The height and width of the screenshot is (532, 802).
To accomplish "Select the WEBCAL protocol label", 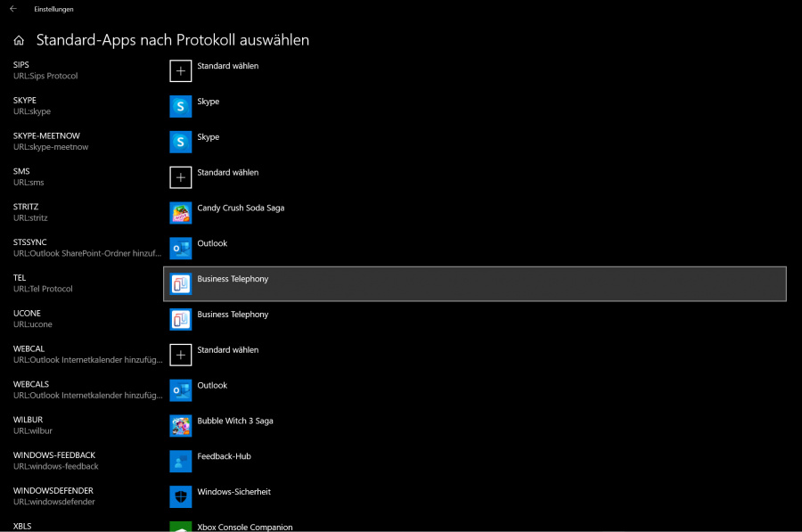I will (29, 348).
